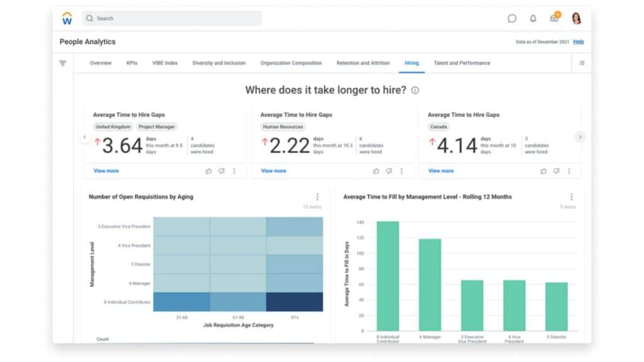Screen dimensions: 644x362
Task: Click View more on the Human Resources card
Action: 274,171
